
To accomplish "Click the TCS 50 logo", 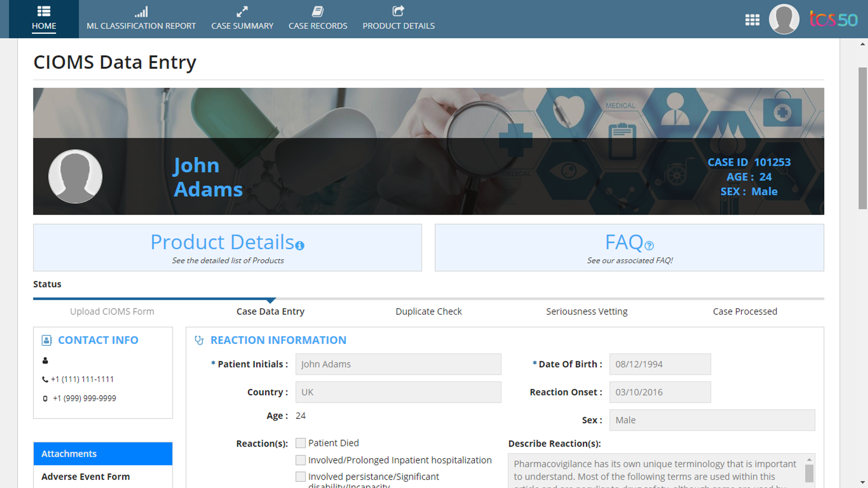I will [834, 19].
